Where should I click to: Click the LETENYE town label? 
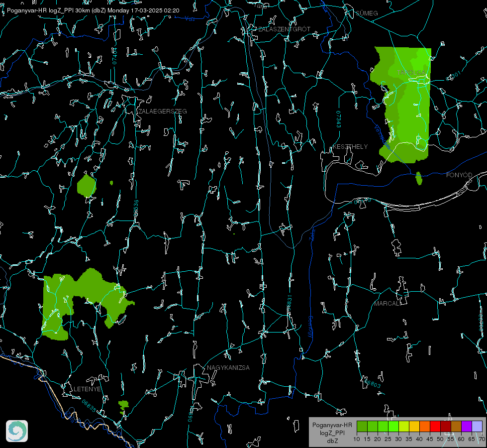click(87, 389)
